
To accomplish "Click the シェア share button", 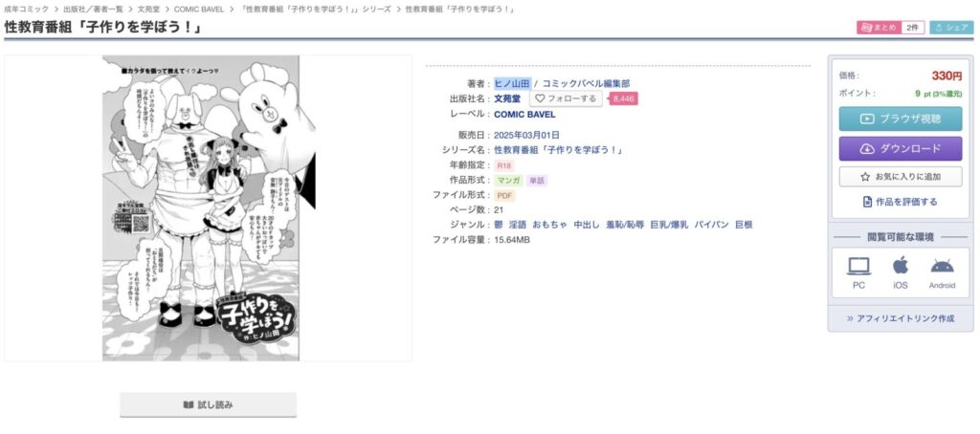I will [x=952, y=28].
